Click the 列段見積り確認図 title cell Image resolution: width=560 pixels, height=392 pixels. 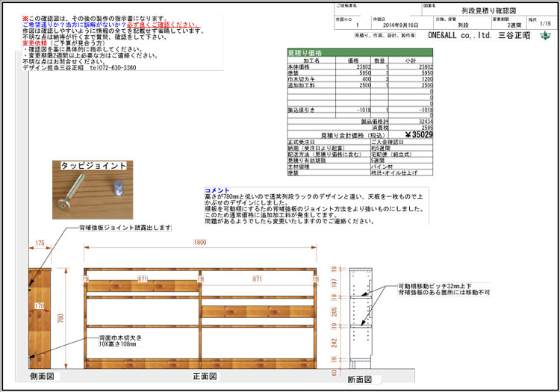coord(482,12)
